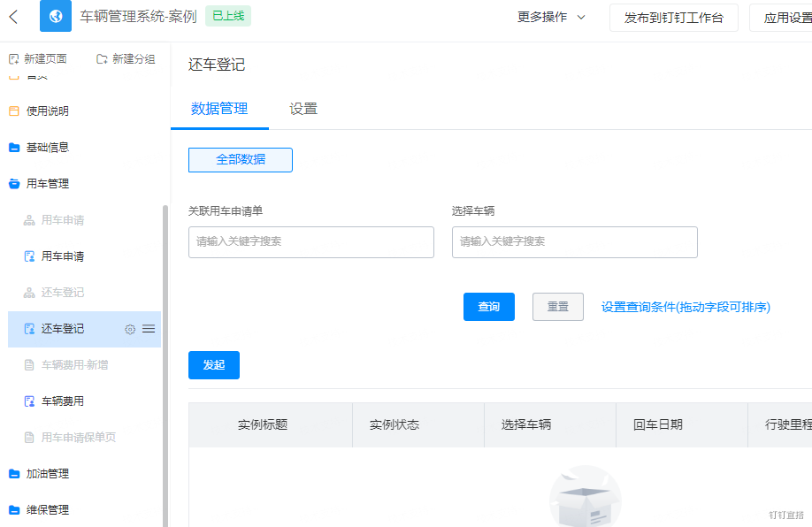
Task: Click the 新建页面 button
Action: [38, 59]
